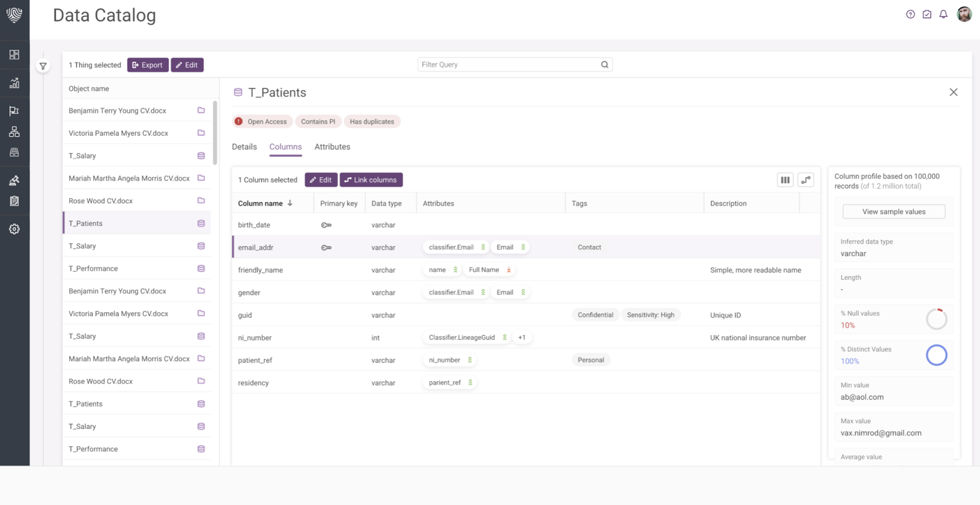Screen dimensions: 980x505
Task: Click the fingerprint logo in the sidebar
Action: pos(14,15)
